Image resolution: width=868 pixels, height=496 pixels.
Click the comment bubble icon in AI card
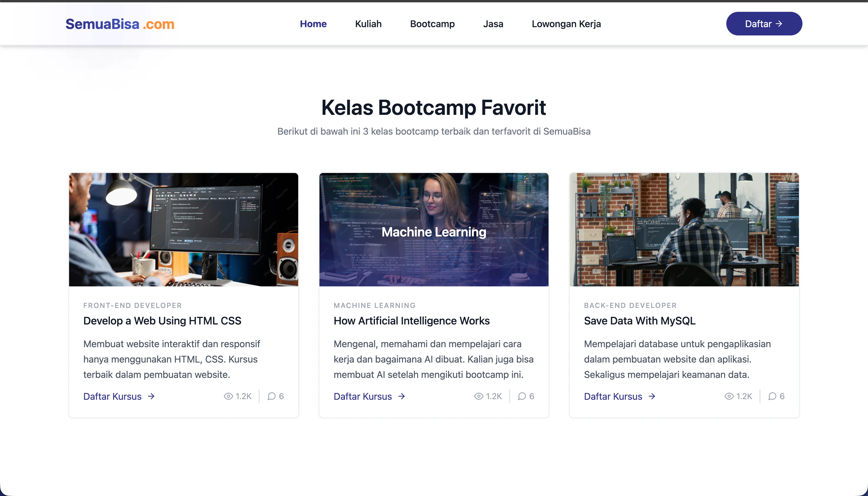(522, 396)
